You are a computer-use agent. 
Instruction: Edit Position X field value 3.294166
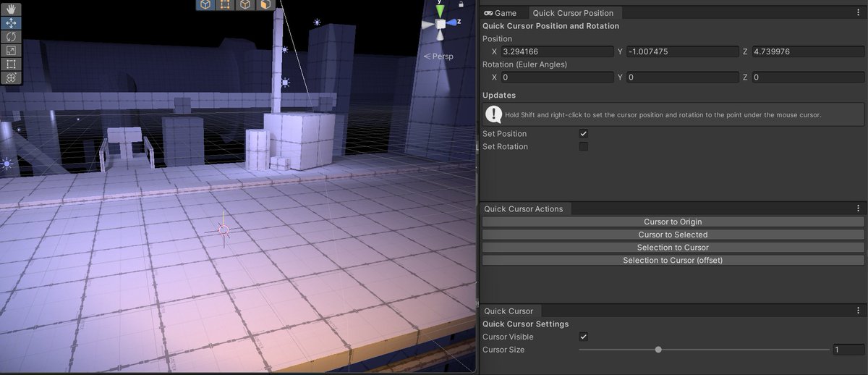pyautogui.click(x=557, y=52)
